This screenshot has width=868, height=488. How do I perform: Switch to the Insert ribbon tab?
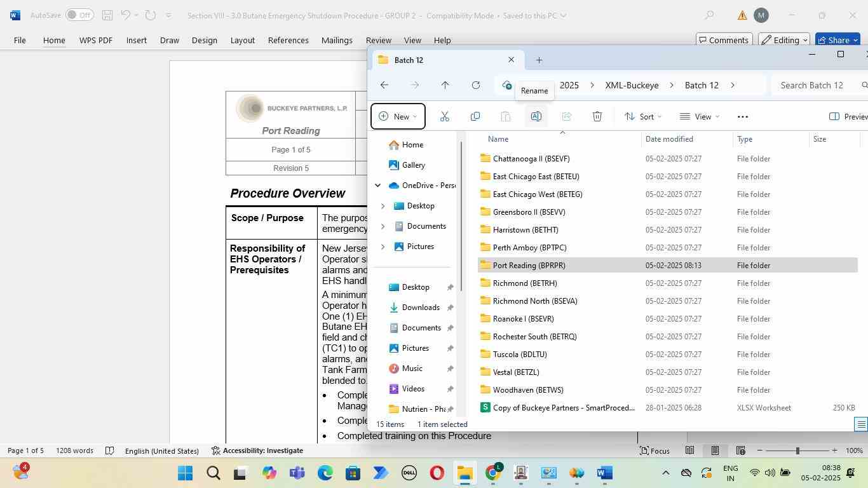click(136, 40)
